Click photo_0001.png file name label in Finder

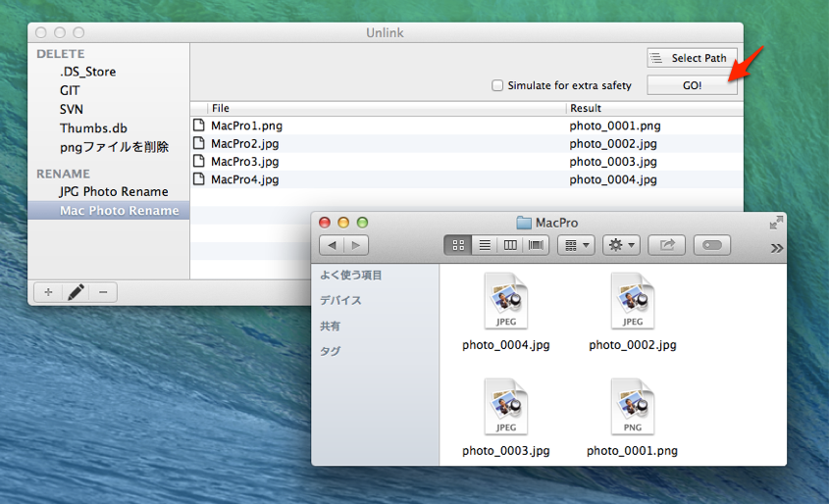tap(633, 451)
